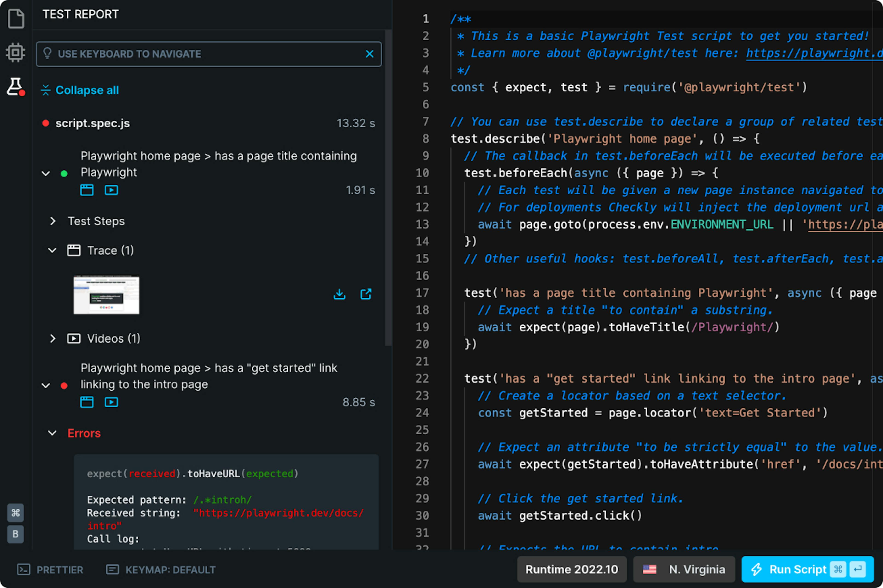Click the command key shortcut icon in sidebar

click(15, 513)
